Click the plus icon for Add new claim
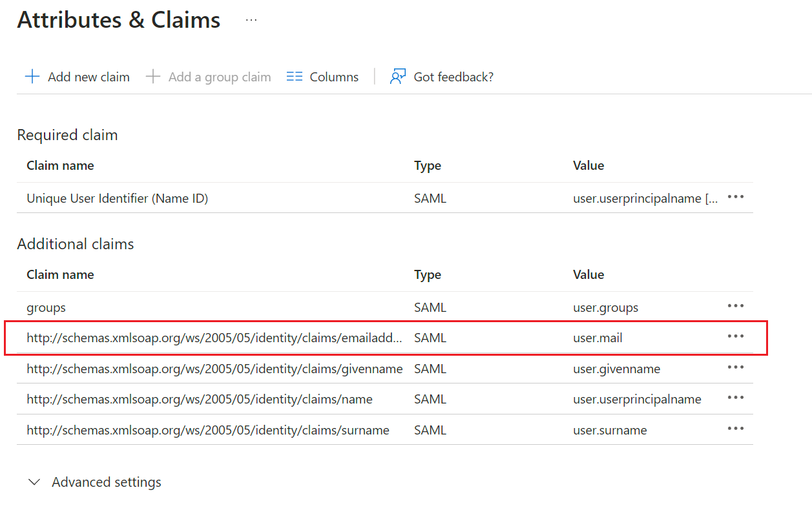Viewport: 812px width, 521px height. (32, 77)
